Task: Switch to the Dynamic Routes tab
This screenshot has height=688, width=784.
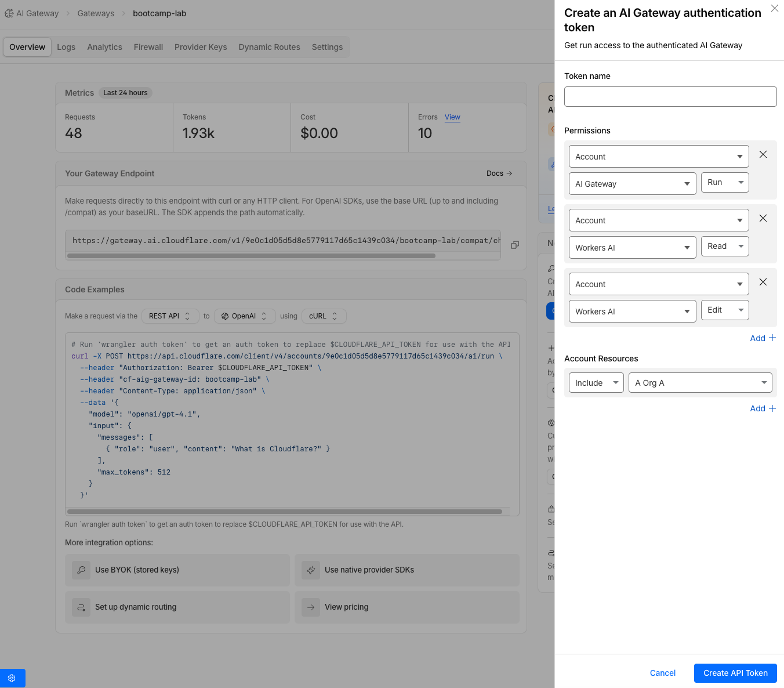Action: point(270,47)
